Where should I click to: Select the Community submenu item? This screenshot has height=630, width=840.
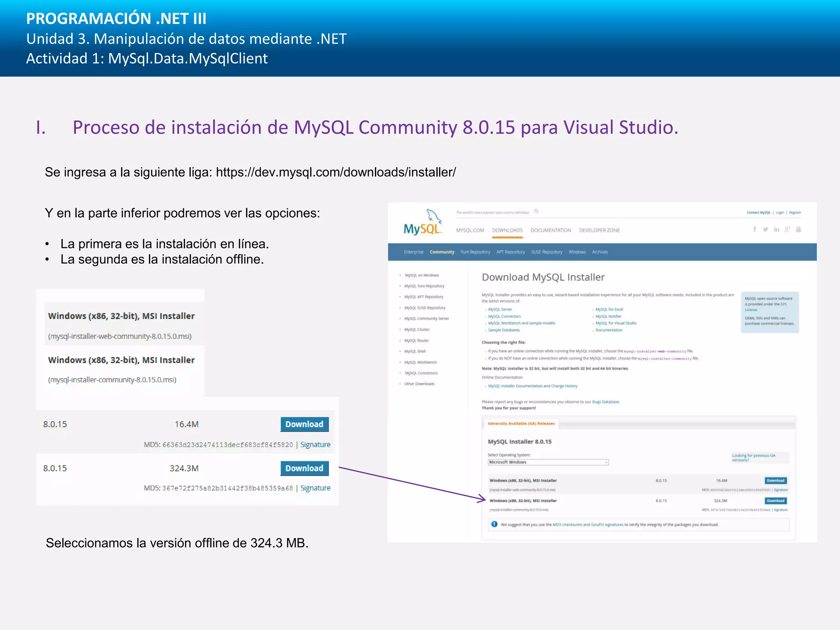click(x=442, y=252)
